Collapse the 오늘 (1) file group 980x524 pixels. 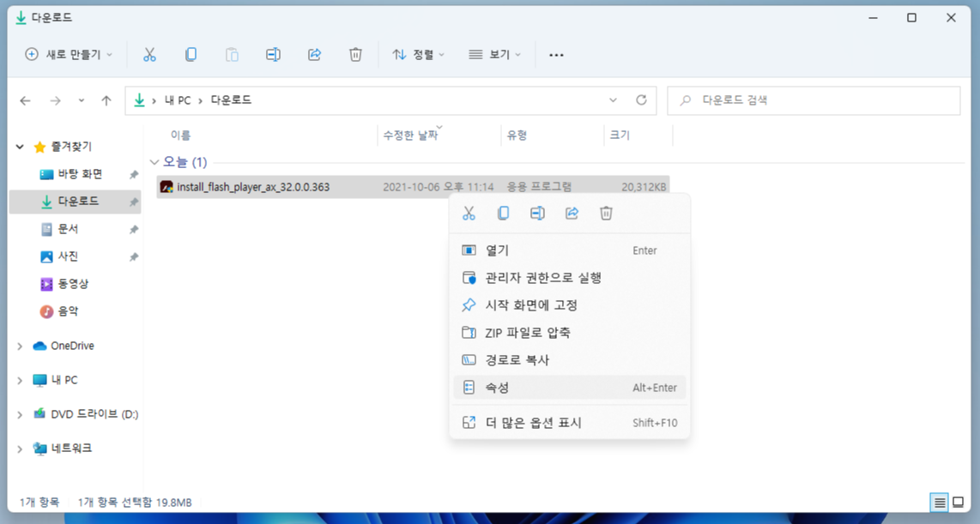point(154,162)
